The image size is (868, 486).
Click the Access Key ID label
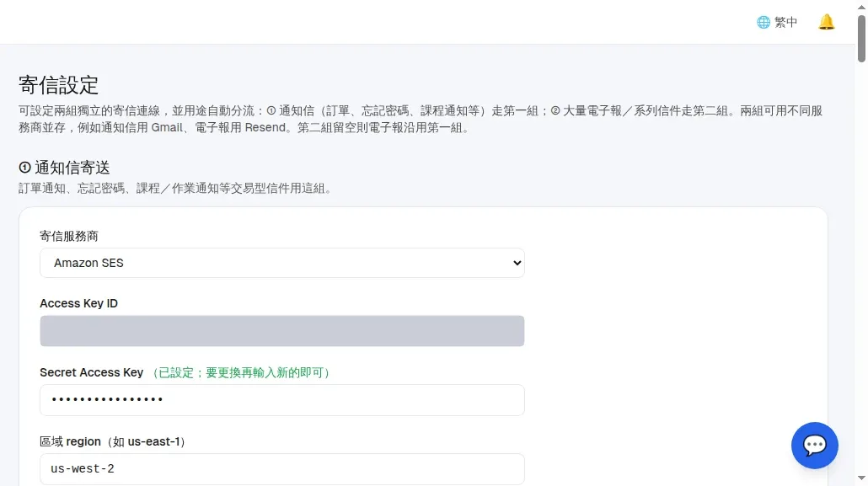[78, 303]
